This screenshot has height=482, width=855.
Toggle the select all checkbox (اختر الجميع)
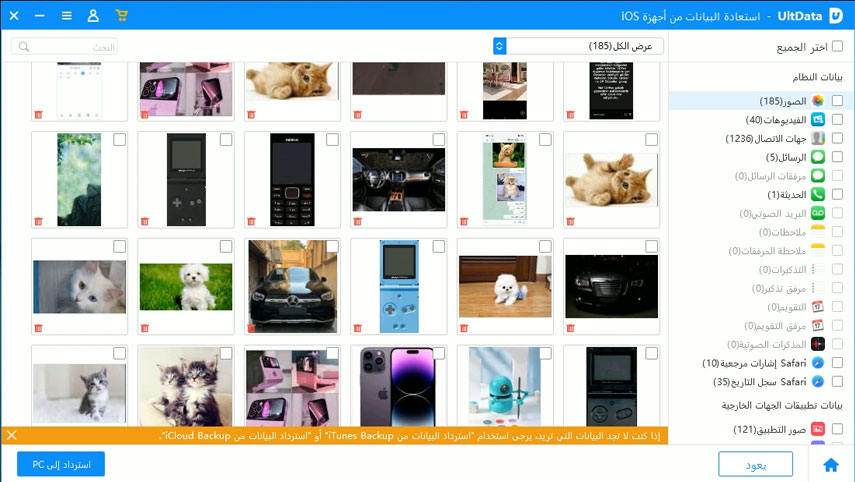click(837, 47)
